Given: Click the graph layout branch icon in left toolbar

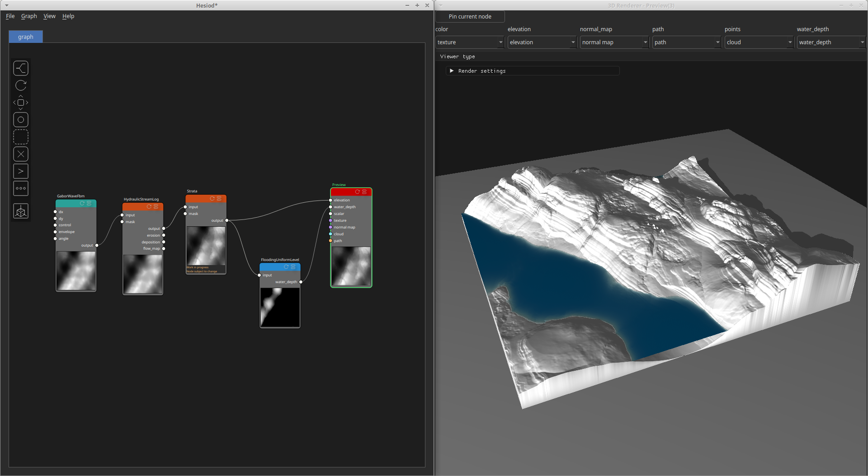Looking at the screenshot, I should [x=21, y=68].
